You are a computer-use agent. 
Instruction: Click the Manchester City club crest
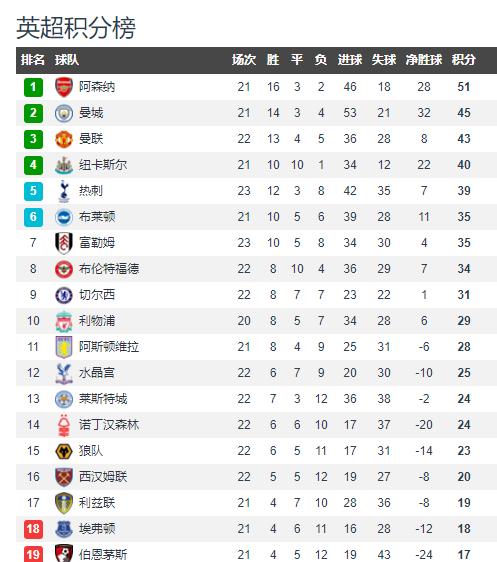coord(64,113)
